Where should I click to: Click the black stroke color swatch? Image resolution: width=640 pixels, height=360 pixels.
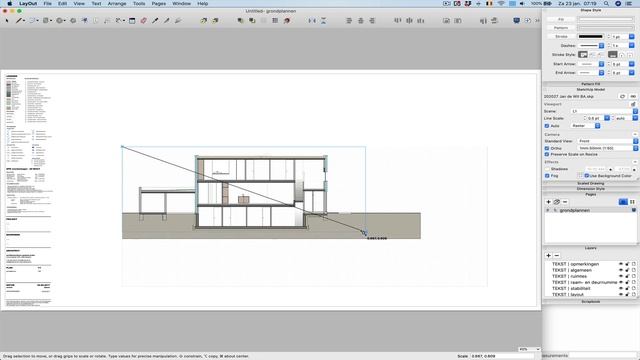591,36
